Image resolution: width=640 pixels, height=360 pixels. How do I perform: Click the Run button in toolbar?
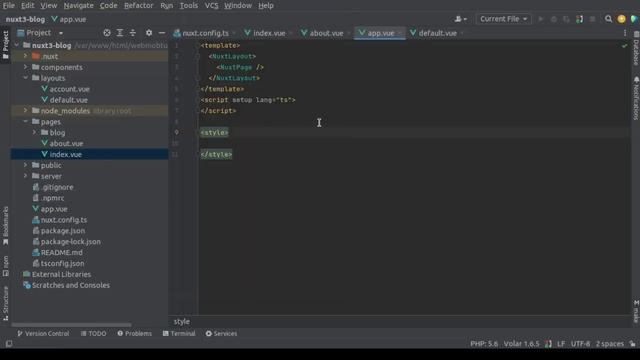541,19
